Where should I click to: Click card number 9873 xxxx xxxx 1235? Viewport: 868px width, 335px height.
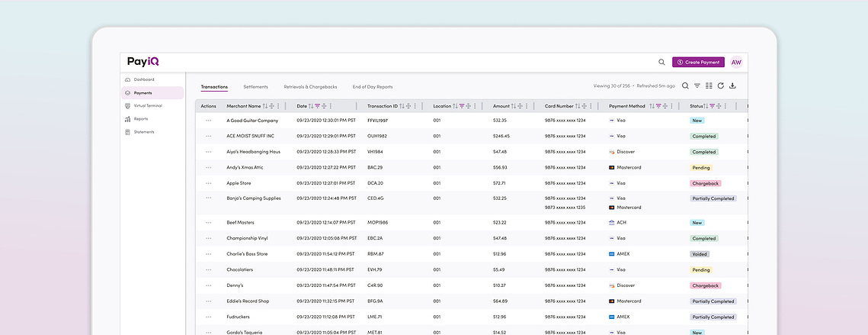pos(565,208)
